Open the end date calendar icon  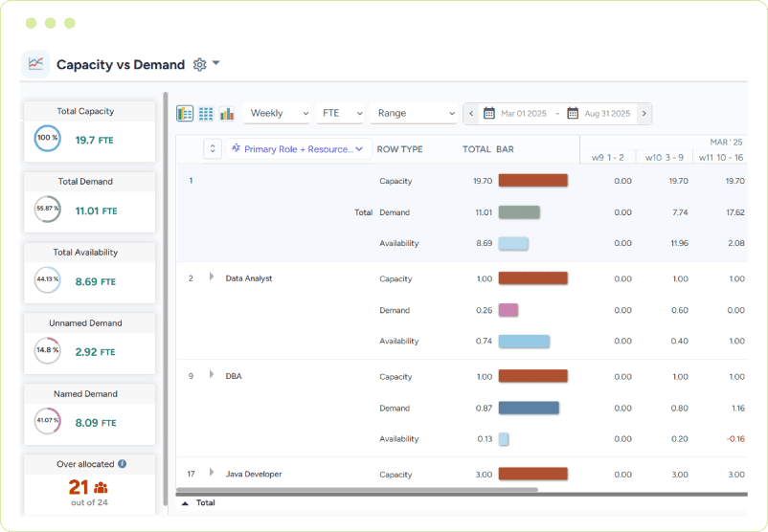[x=573, y=113]
